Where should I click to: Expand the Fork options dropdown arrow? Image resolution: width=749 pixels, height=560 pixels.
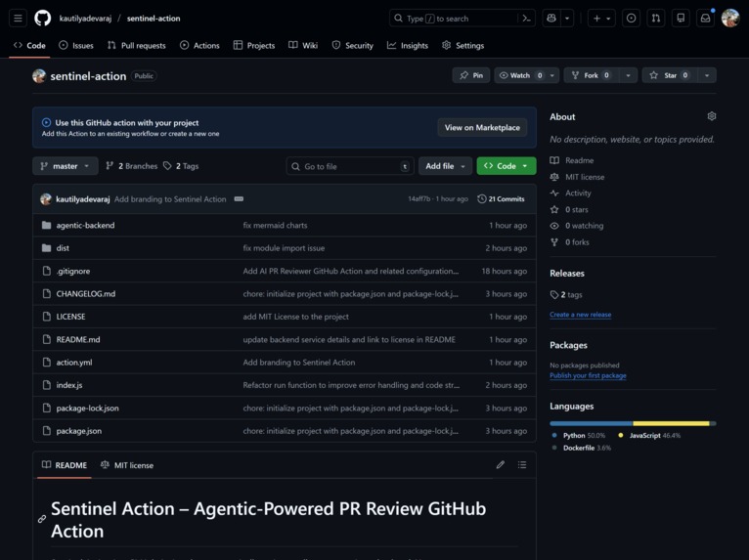click(x=628, y=75)
